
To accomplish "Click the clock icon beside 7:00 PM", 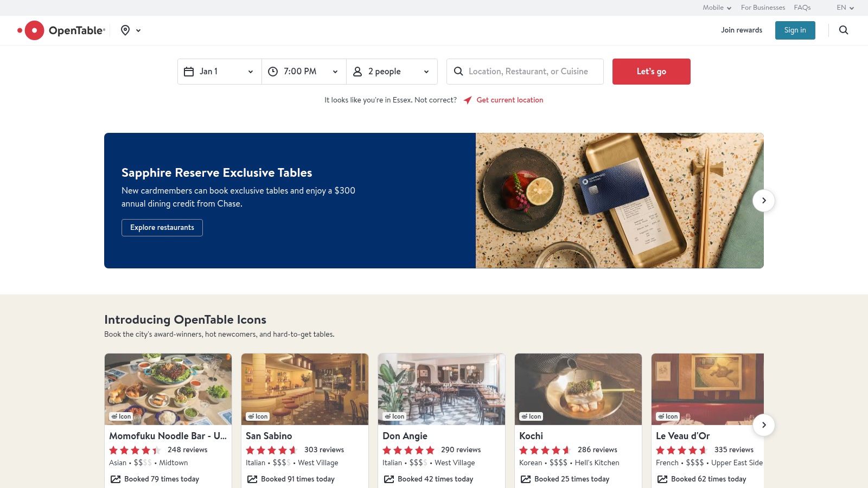I will tap(273, 72).
